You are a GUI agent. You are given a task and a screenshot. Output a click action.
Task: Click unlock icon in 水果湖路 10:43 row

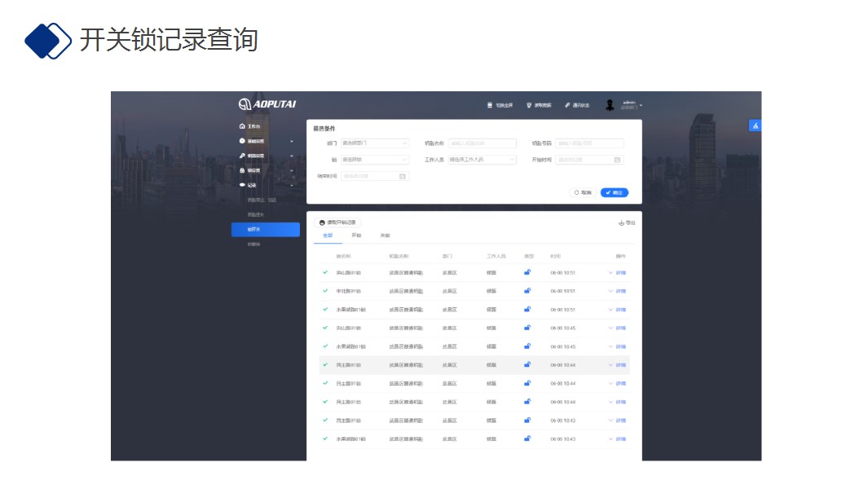click(527, 438)
